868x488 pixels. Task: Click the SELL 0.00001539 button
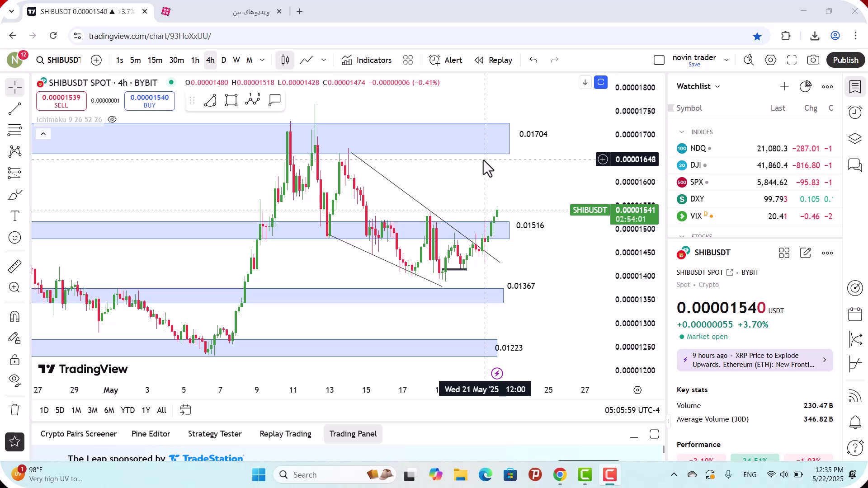pos(61,101)
